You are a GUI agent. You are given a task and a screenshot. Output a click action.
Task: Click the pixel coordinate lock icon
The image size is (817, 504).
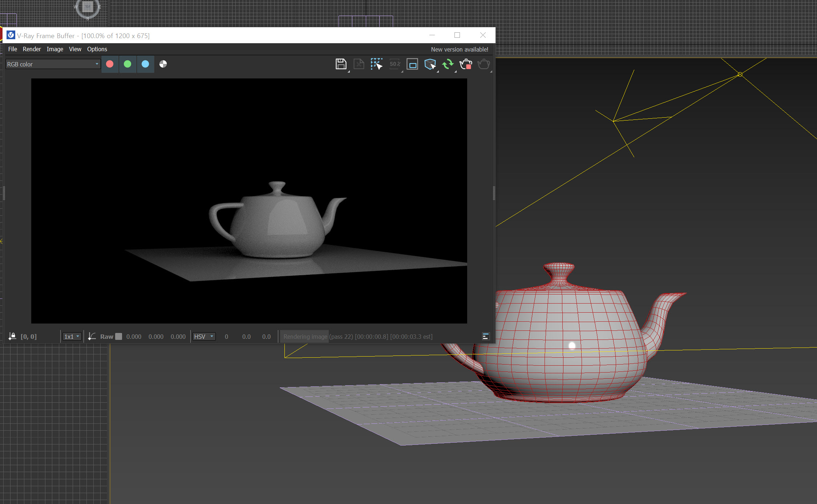point(12,336)
